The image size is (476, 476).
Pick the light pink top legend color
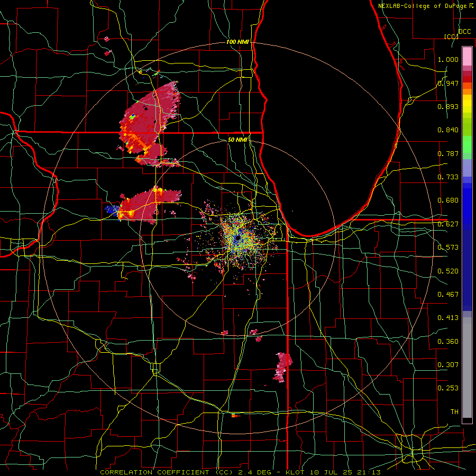[x=467, y=56]
